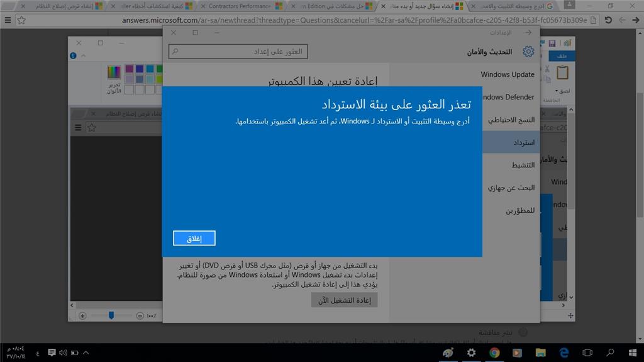The height and width of the screenshot is (362, 644).
Task: Click the Paint zoom in plus button
Action: pyautogui.click(x=82, y=316)
